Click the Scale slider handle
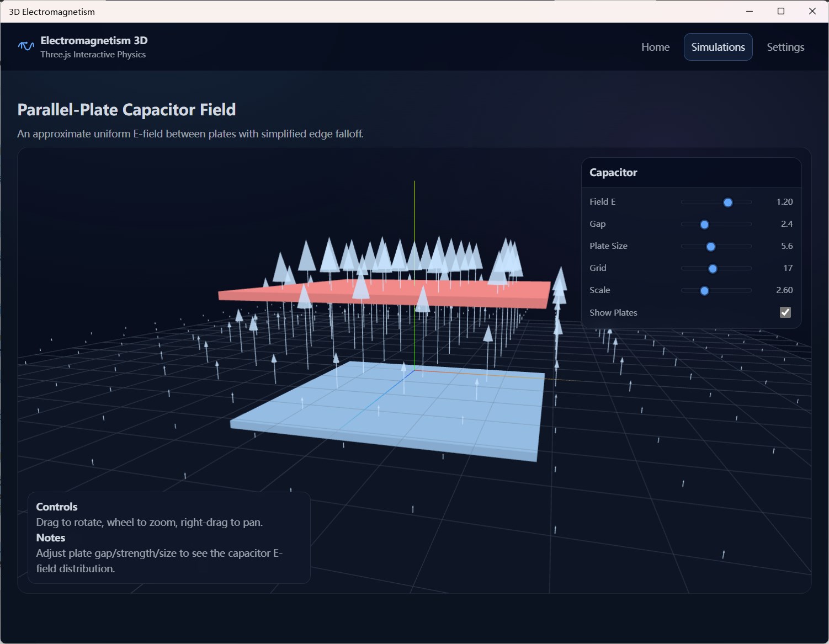 [705, 290]
